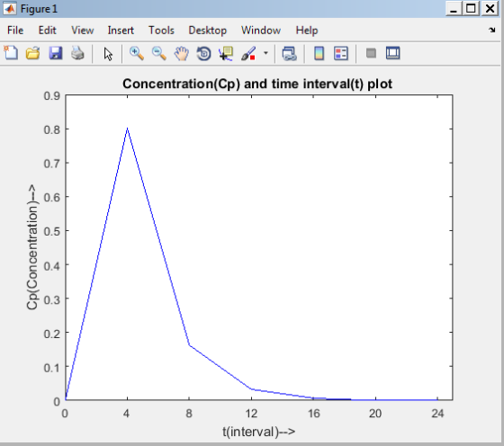Open the Help menu
Screen dimensions: 504x446
point(307,31)
